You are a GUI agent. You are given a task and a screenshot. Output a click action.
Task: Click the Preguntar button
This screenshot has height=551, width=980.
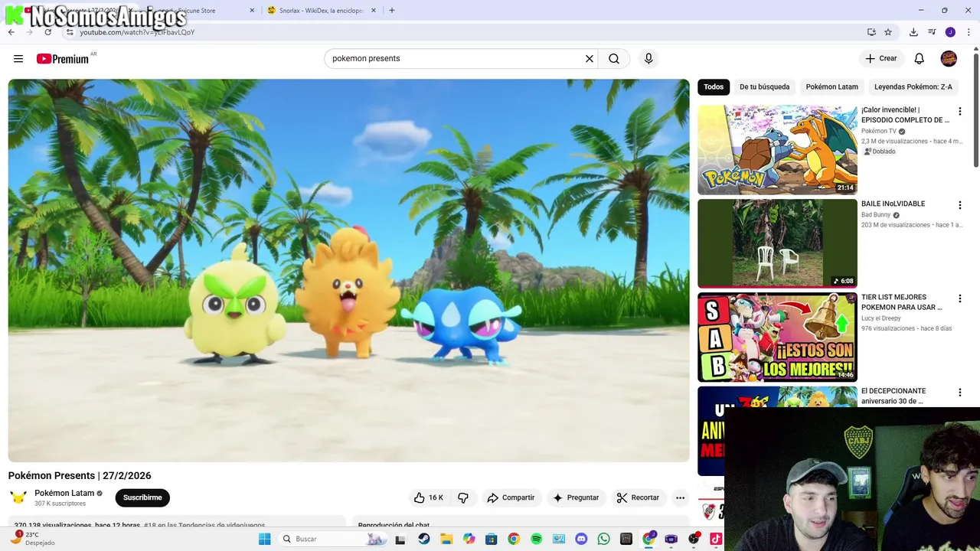(x=576, y=497)
